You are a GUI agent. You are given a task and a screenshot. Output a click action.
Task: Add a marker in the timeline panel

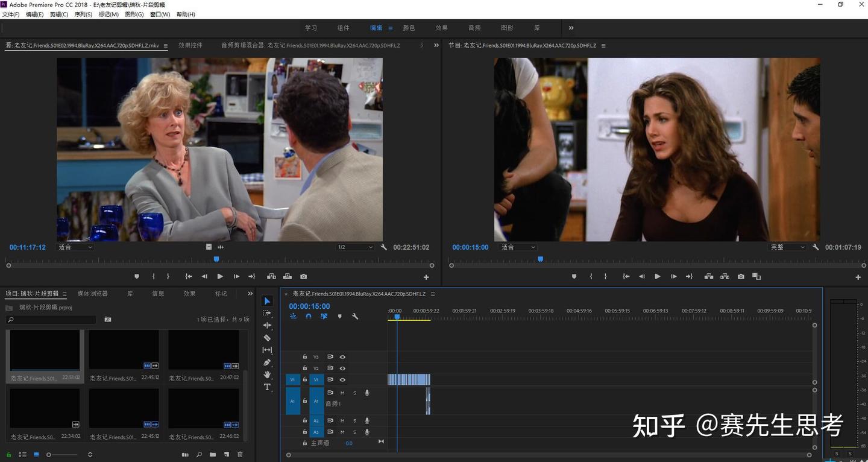point(339,316)
